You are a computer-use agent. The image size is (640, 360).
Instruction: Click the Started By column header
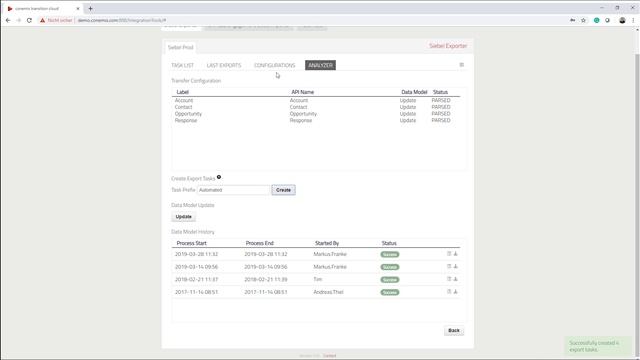click(x=327, y=243)
